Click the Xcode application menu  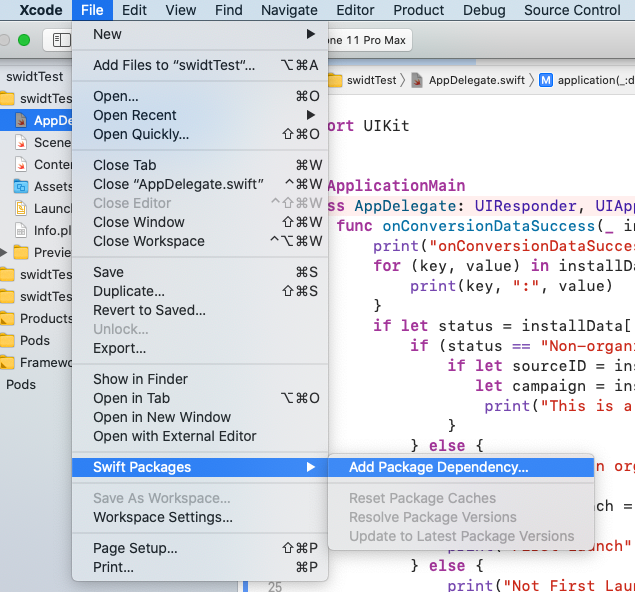point(41,10)
